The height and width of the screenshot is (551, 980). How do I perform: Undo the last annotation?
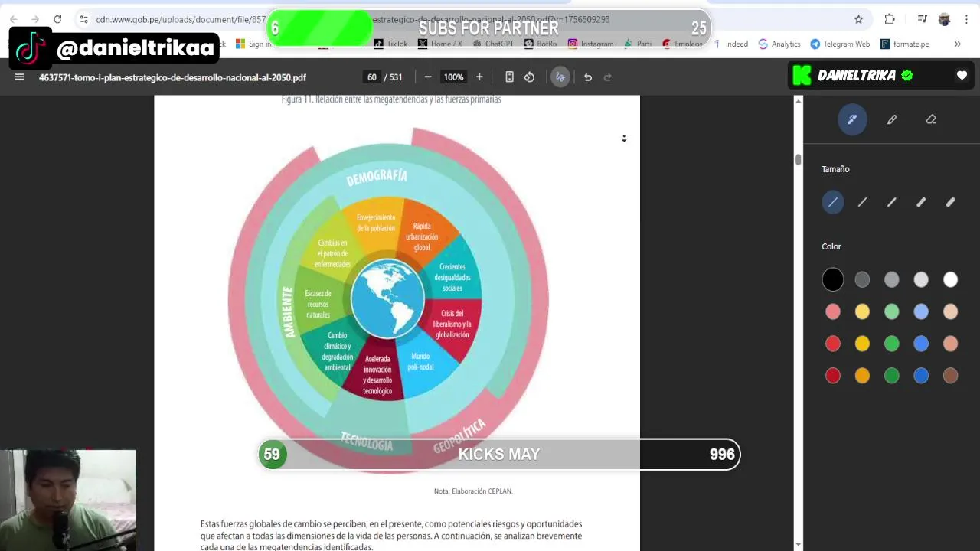click(588, 77)
